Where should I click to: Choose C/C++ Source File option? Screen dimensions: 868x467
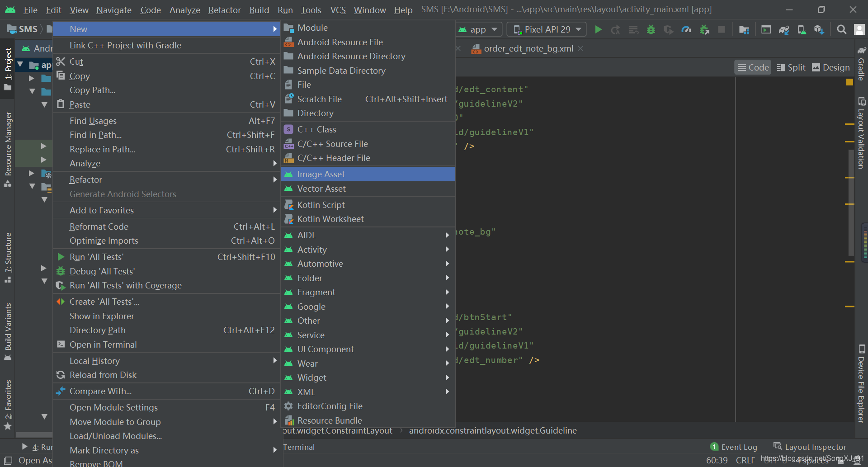pos(368,144)
